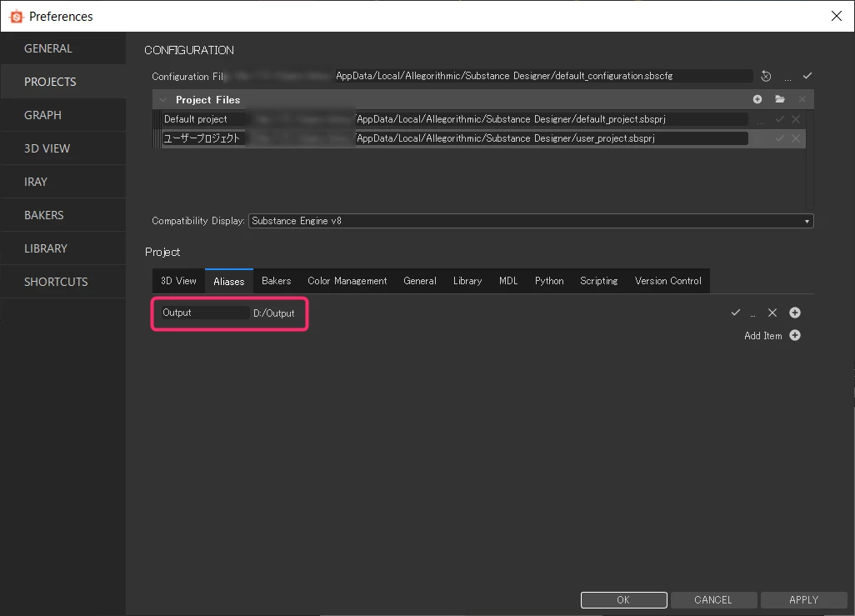Edit the ユーザープロジェクト name field
Viewport: 855px width, 616px height.
pos(204,138)
